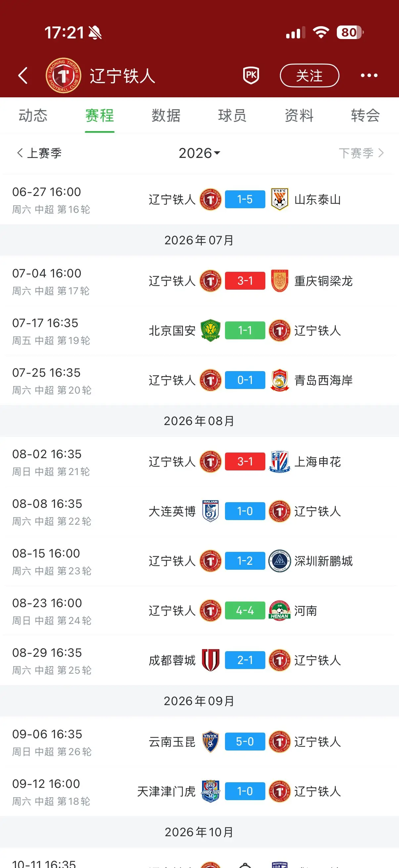Tap the Yunnan Yukun team badge

210,742
